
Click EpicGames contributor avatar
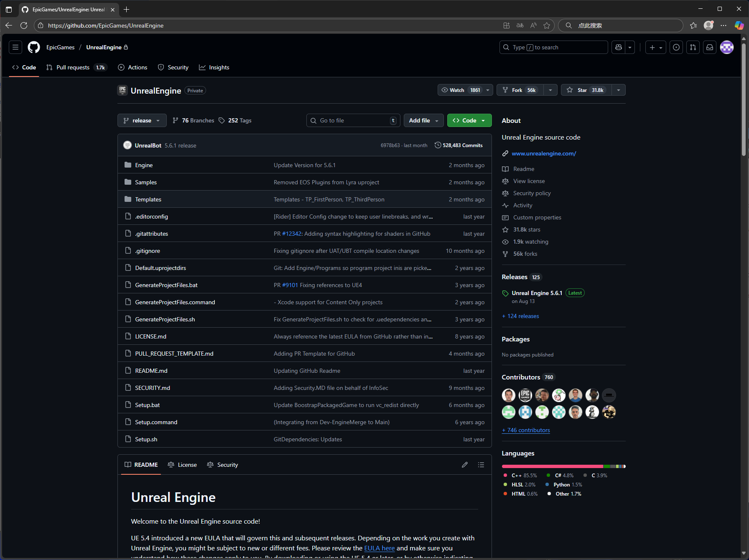click(x=525, y=395)
